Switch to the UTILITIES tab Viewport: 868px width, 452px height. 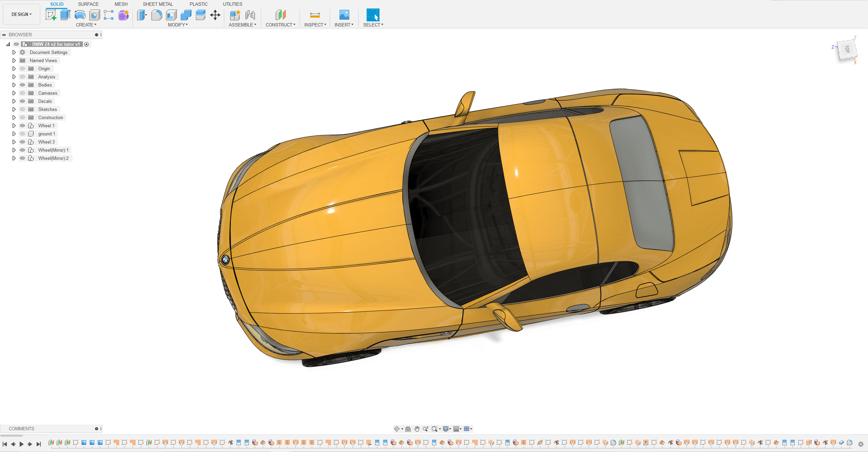point(233,4)
